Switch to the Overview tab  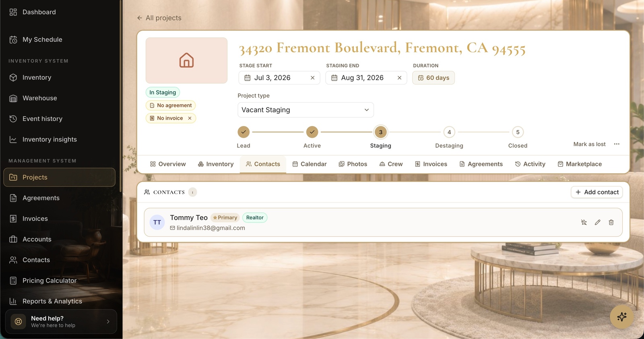(x=168, y=164)
